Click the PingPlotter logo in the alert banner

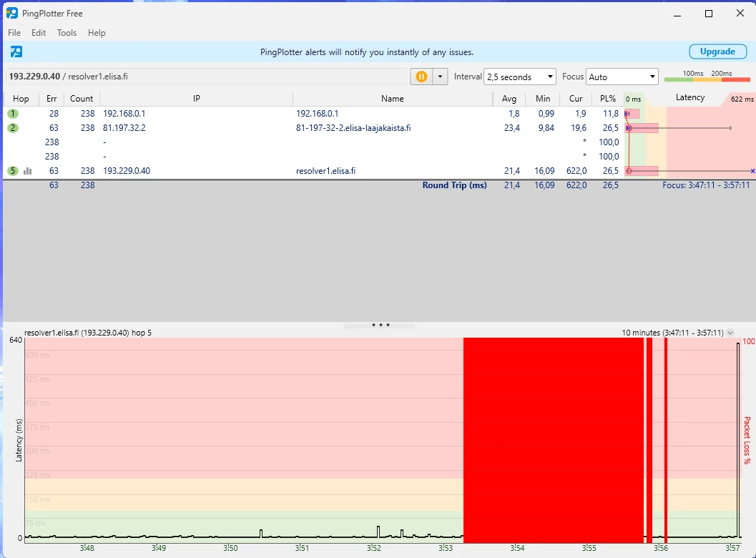16,52
